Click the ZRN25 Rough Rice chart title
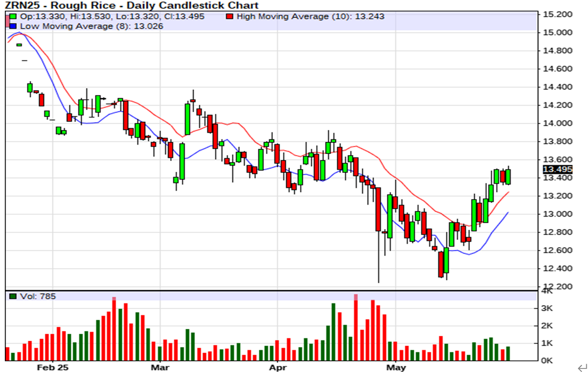This screenshot has height=372, width=588. [x=132, y=5]
